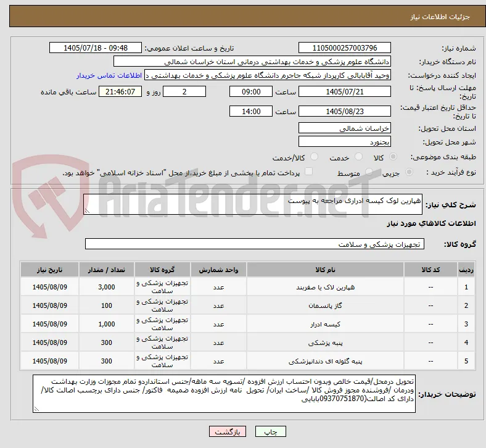Image resolution: width=486 pixels, height=448 pixels.
Task: Click the deadline time field 09:00
Action: point(251,92)
